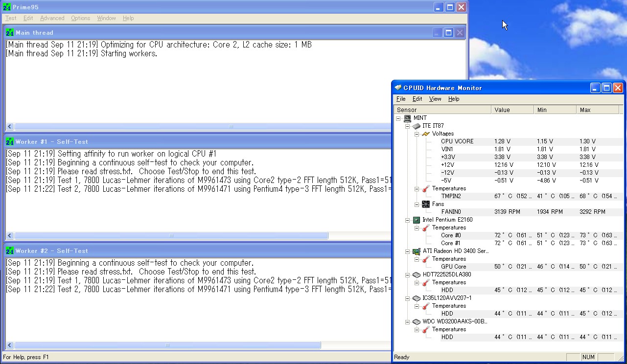
Task: Open File menu in Hardware Monitor
Action: [401, 99]
